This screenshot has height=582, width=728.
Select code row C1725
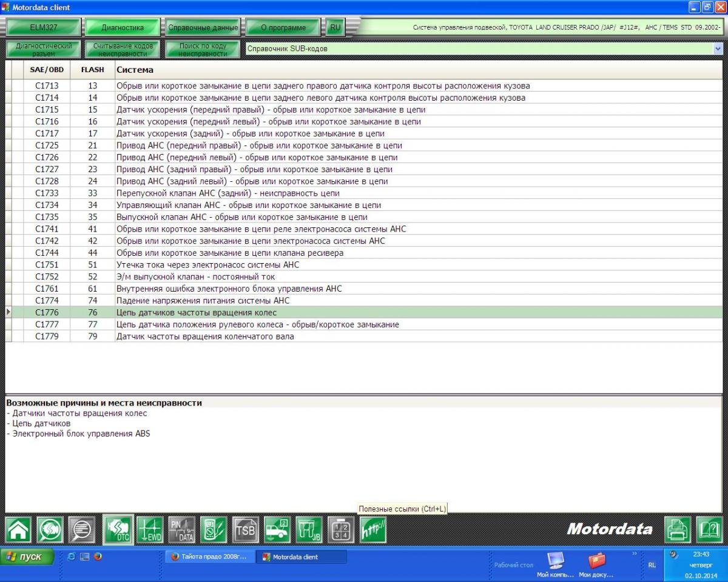point(364,145)
